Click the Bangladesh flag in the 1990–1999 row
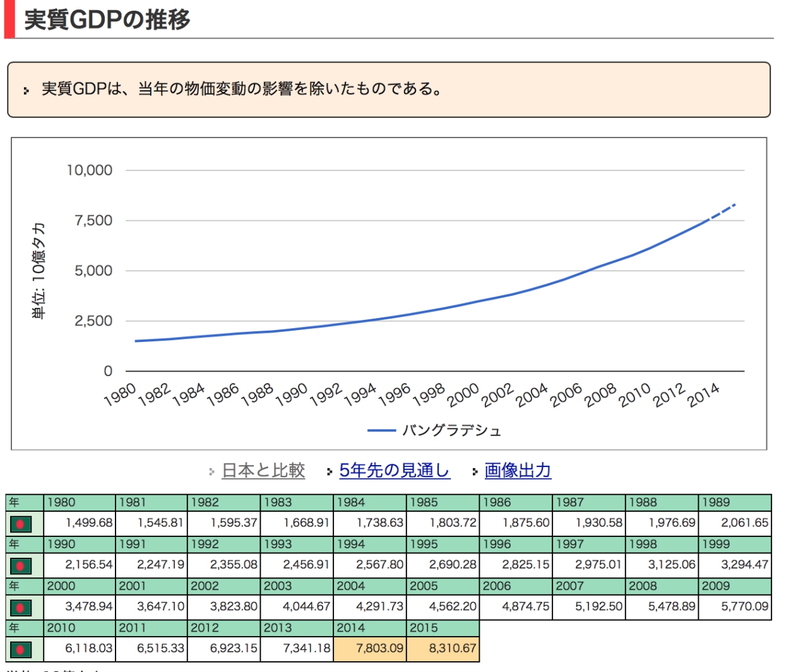This screenshot has width=808, height=672. click(x=21, y=565)
